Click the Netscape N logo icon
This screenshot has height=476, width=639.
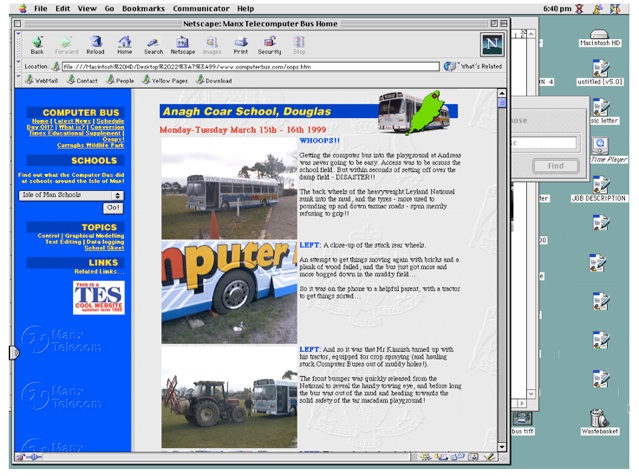[491, 43]
